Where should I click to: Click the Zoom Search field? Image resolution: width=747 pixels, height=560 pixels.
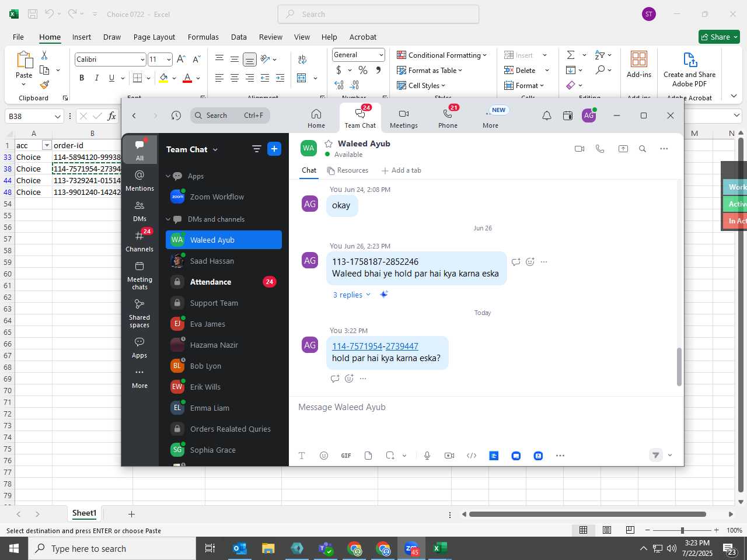coord(230,116)
